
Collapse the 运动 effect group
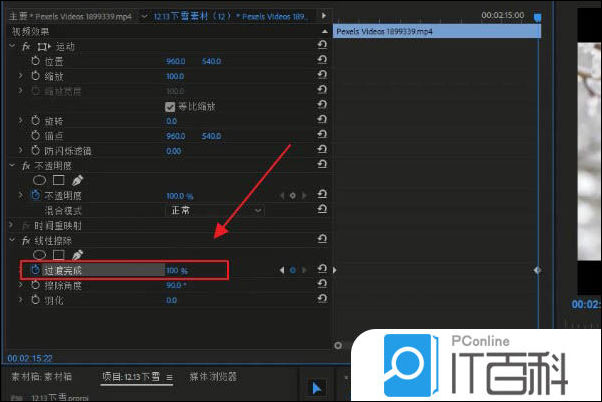(12, 46)
